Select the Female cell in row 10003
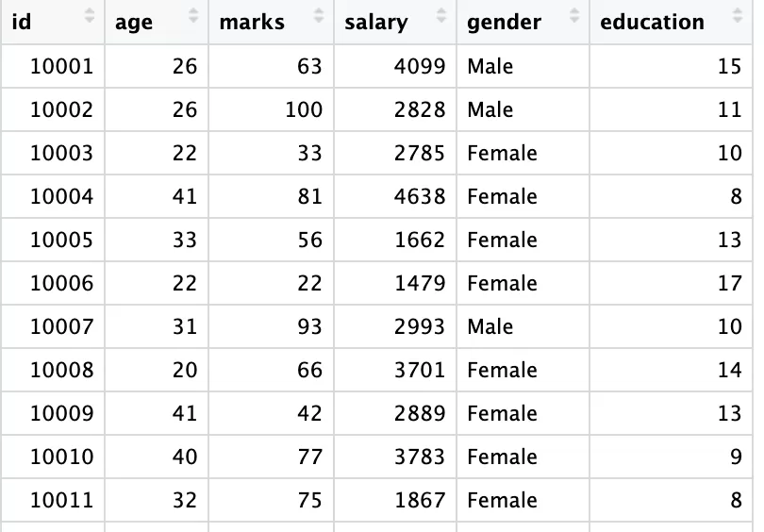The width and height of the screenshot is (764, 532). tap(502, 153)
